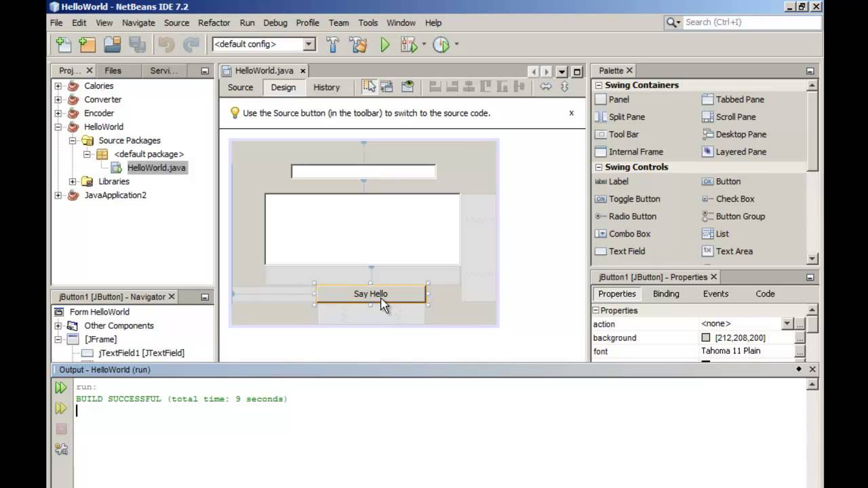Click the re-run green arrows in Output
Viewport: 868px width, 488px height.
(x=61, y=388)
